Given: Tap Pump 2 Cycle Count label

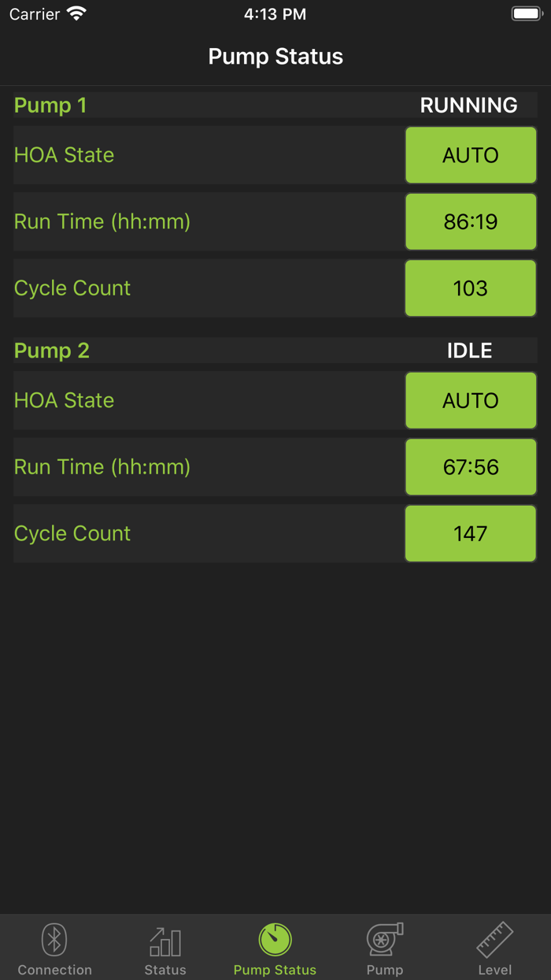Looking at the screenshot, I should (72, 533).
